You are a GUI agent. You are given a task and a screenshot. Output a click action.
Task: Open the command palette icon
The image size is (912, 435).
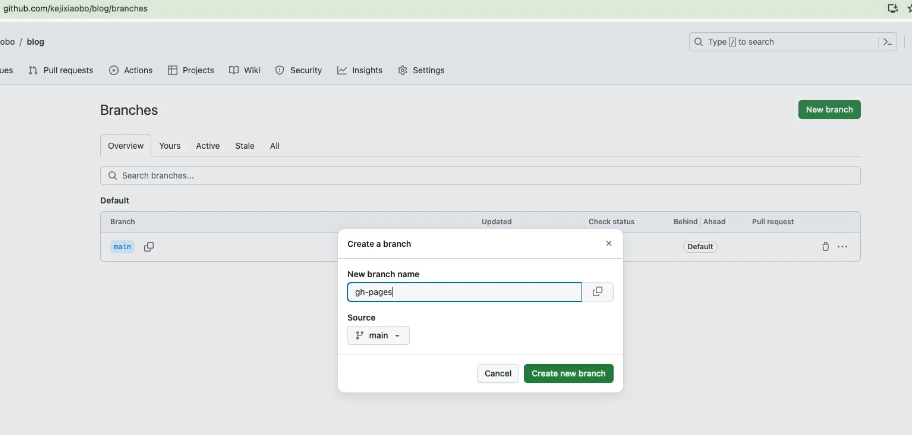pos(886,42)
